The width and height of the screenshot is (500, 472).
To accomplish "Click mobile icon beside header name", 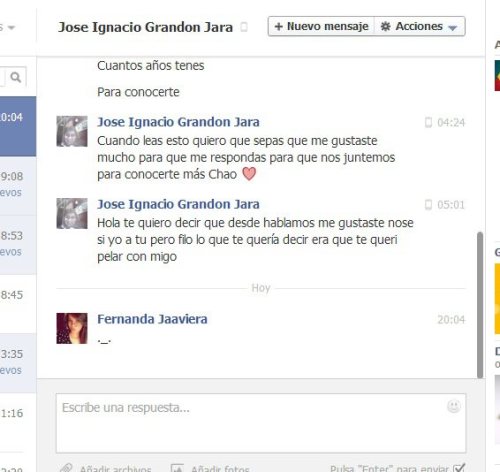I will point(244,27).
